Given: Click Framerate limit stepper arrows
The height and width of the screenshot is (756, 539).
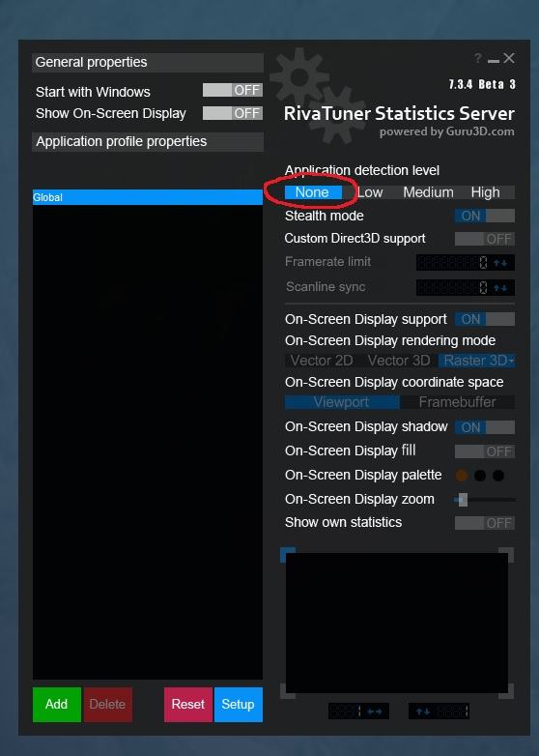Looking at the screenshot, I should pos(501,263).
